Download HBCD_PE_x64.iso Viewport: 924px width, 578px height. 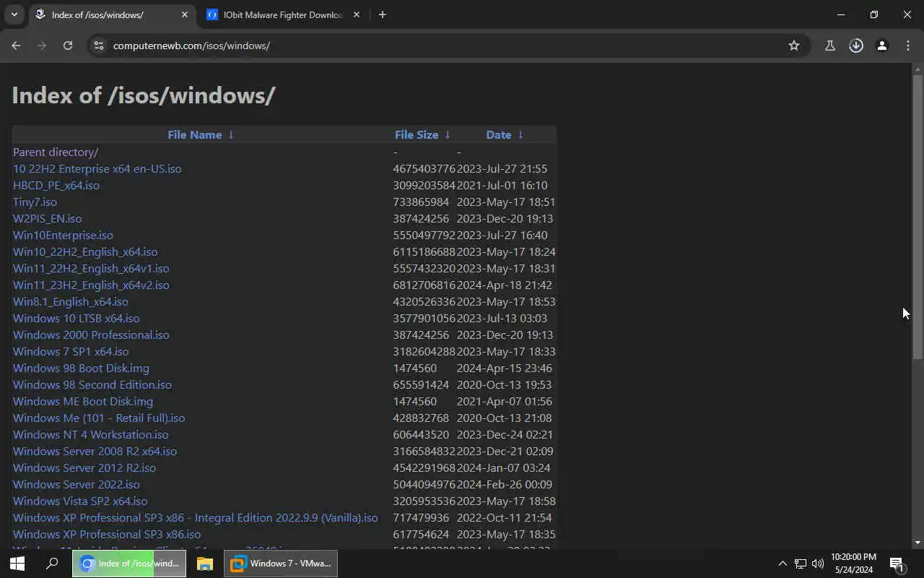pyautogui.click(x=56, y=185)
